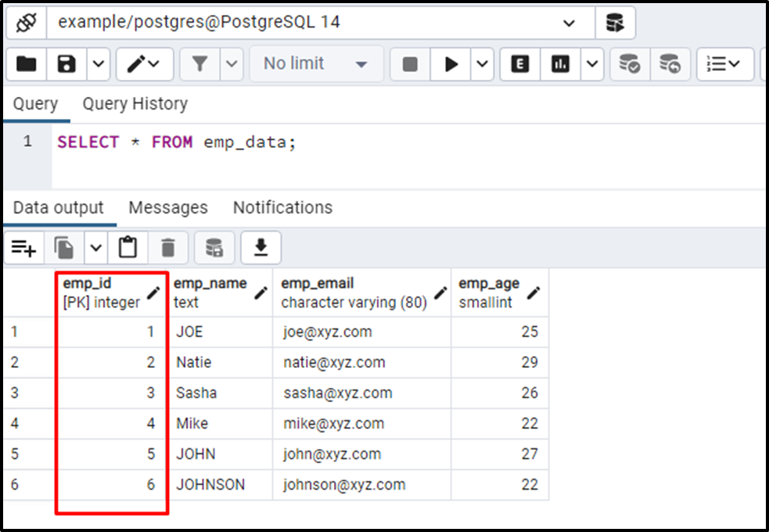Open a query file with the folder icon
Image resolution: width=769 pixels, height=532 pixels.
pos(26,64)
